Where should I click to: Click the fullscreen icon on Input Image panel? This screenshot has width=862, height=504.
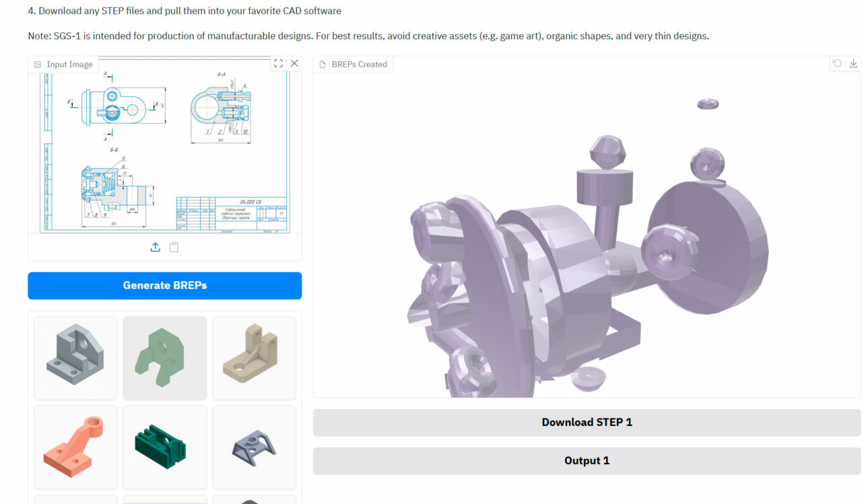pyautogui.click(x=278, y=63)
